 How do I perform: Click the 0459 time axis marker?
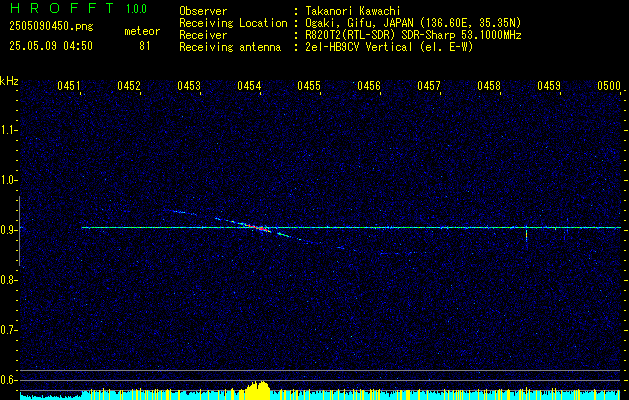pos(549,86)
